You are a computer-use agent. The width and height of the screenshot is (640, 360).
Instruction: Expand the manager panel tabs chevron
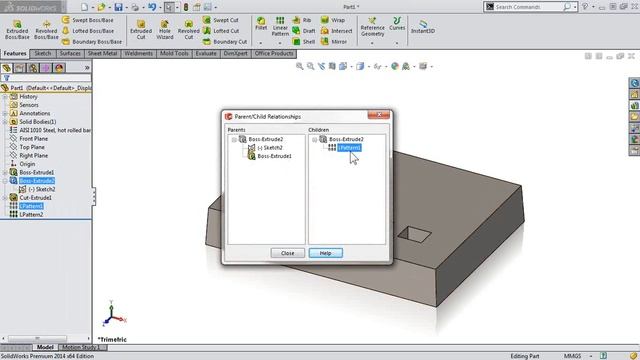click(x=87, y=68)
